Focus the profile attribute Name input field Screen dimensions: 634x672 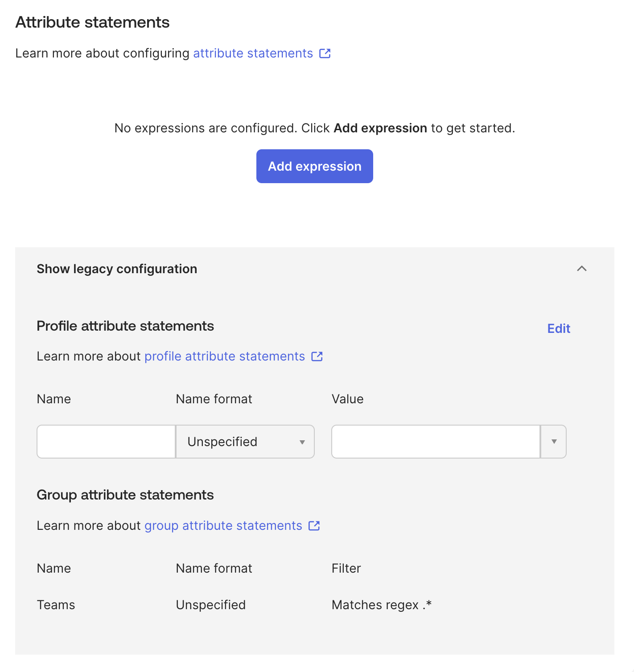click(x=106, y=442)
